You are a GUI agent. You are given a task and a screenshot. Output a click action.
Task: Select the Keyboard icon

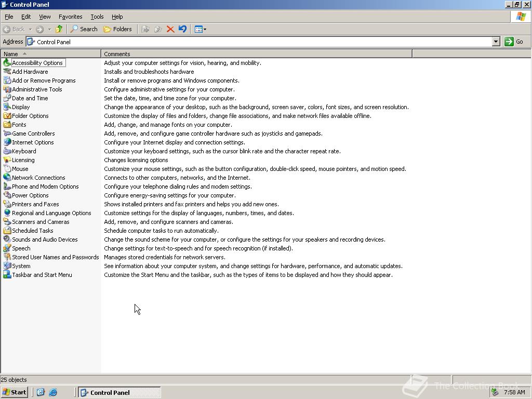point(7,151)
